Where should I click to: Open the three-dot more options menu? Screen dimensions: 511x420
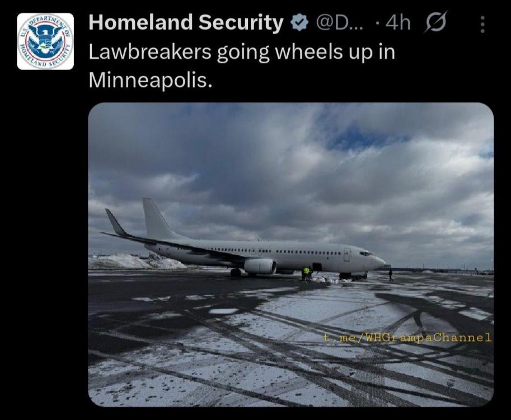point(482,24)
